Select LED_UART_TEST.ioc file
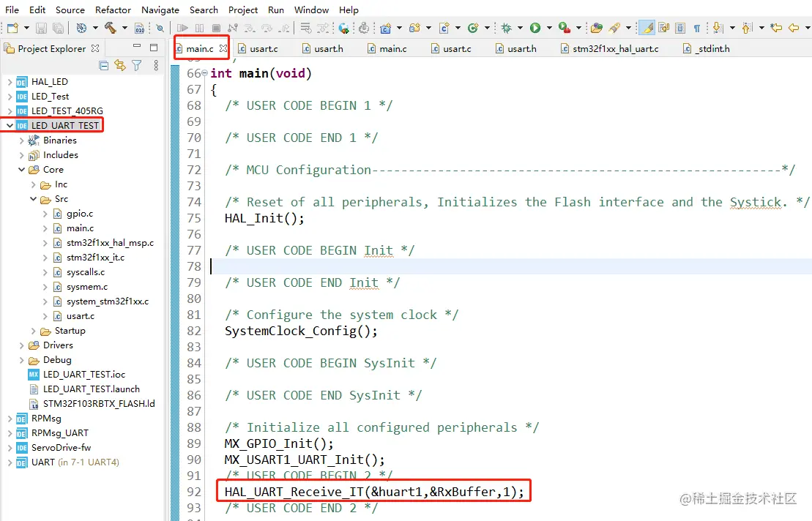The width and height of the screenshot is (812, 521). coord(84,374)
